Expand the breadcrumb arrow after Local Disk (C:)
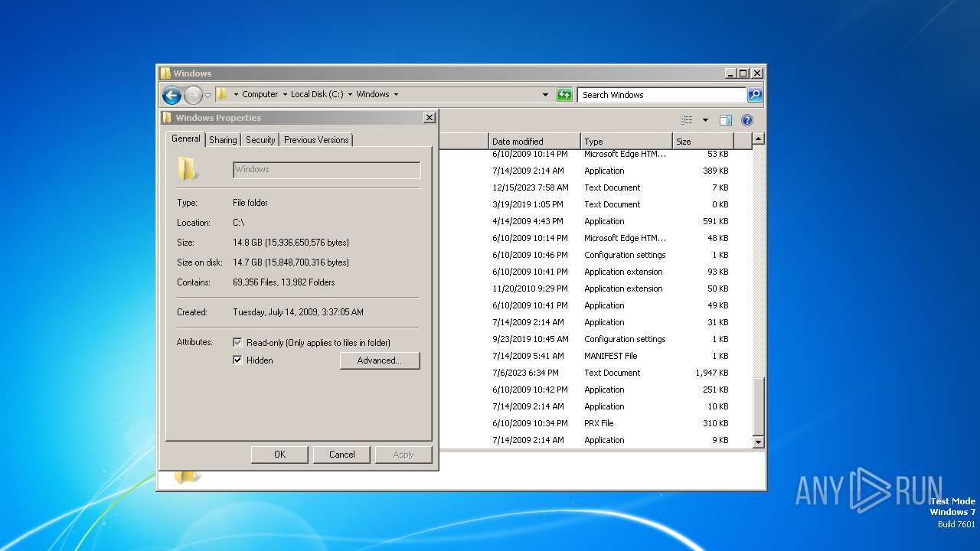Screen dimensions: 980x551 click(x=350, y=95)
